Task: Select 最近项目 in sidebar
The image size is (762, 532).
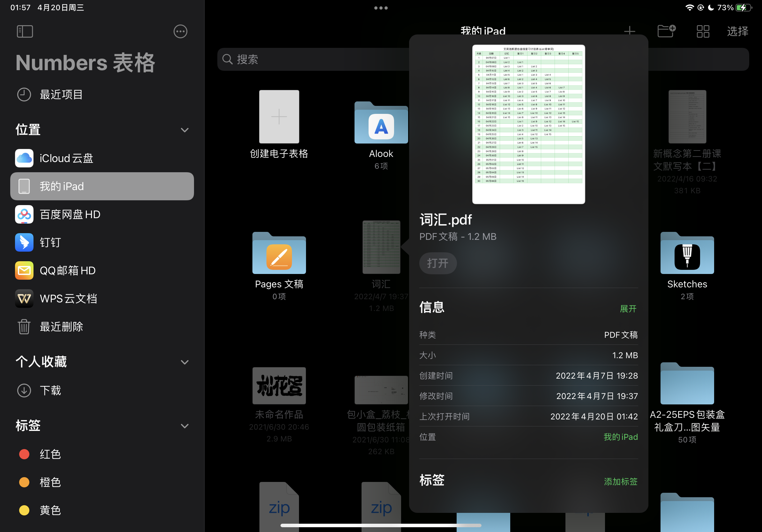Action: tap(61, 94)
